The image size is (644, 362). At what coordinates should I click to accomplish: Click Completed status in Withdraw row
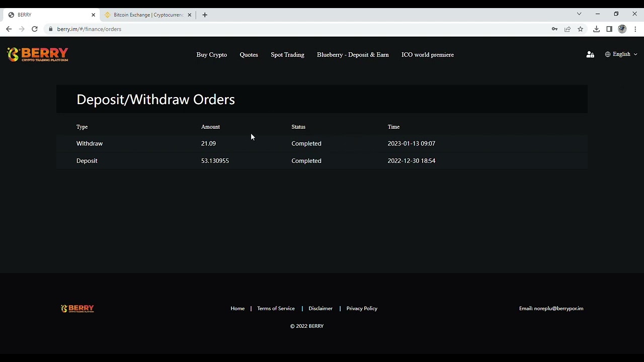306,144
